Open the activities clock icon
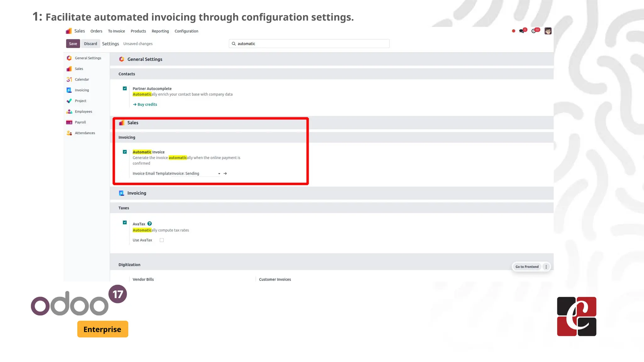The height and width of the screenshot is (362, 644). (x=534, y=31)
